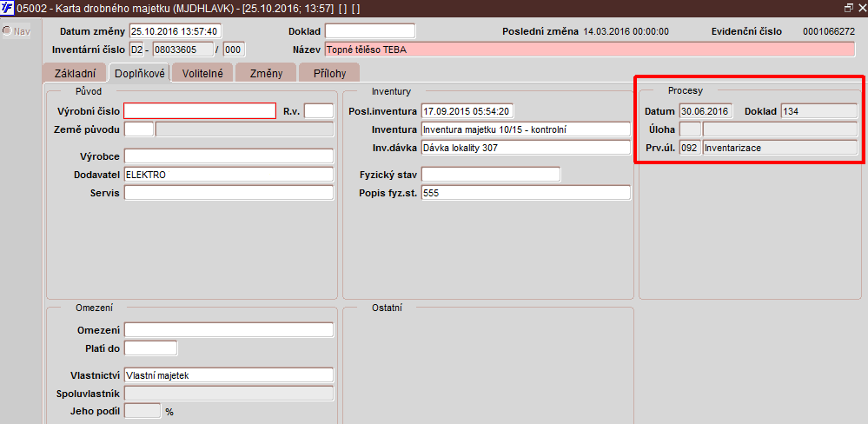Click the application logo icon in the title bar
Screen dimensions: 868x424
9,9
